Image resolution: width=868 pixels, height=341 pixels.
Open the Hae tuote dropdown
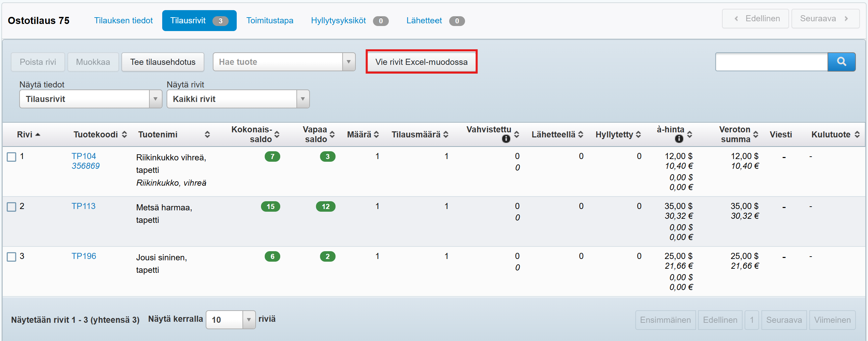coord(348,62)
